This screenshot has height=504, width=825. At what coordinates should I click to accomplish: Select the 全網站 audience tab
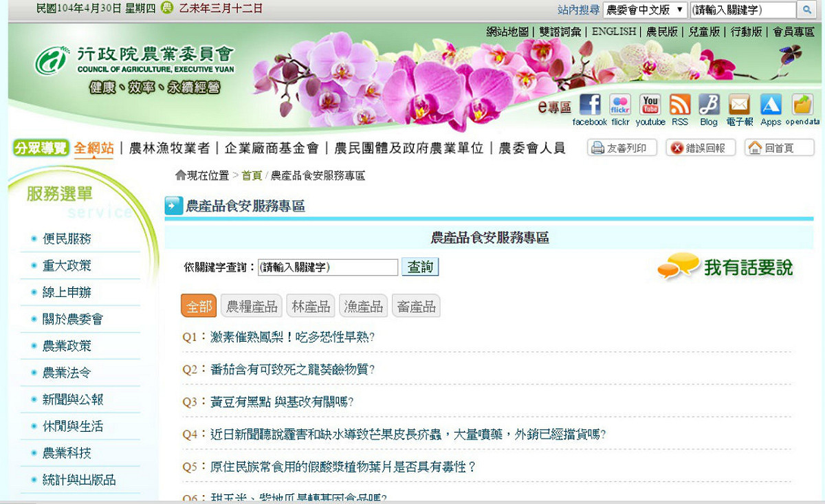[x=94, y=148]
